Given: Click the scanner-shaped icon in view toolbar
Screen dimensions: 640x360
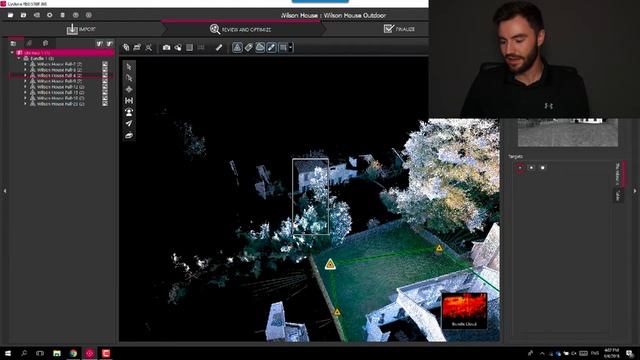Looking at the screenshot, I should point(137,47).
